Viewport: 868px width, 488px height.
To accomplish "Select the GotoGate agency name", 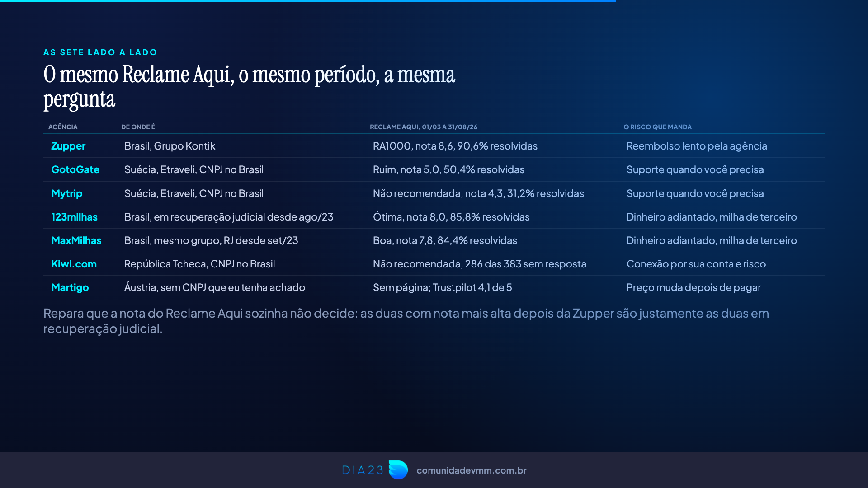I will tap(75, 169).
